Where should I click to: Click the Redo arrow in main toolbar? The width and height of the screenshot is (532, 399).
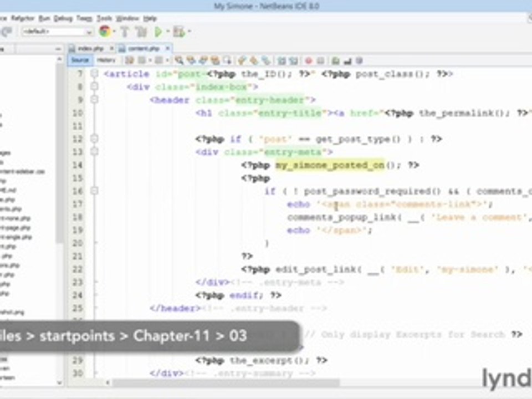click(x=7, y=32)
